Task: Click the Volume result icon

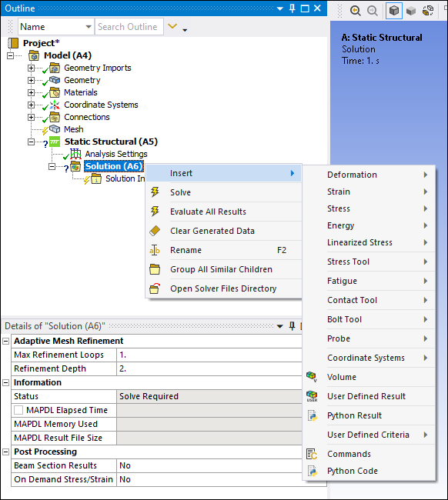Action: [312, 377]
